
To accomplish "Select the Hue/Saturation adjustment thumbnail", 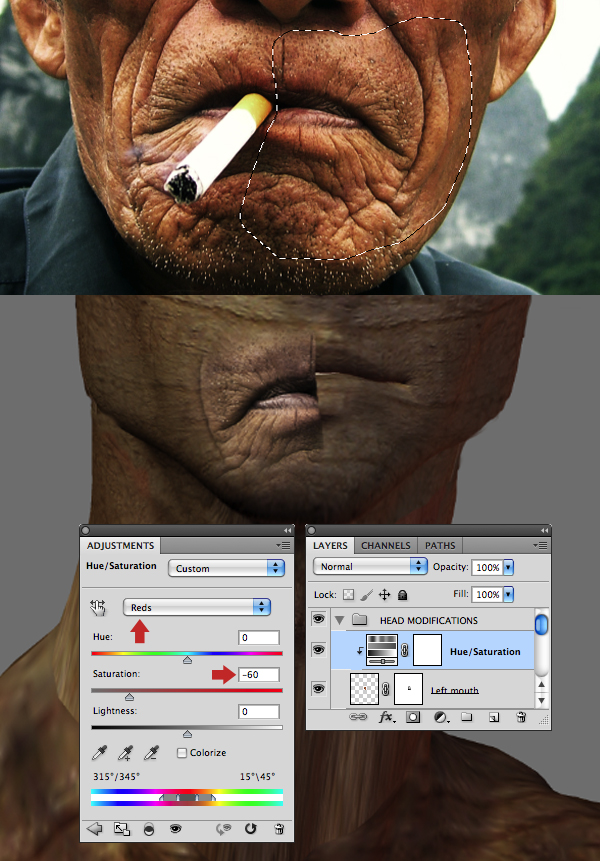I will pos(382,650).
